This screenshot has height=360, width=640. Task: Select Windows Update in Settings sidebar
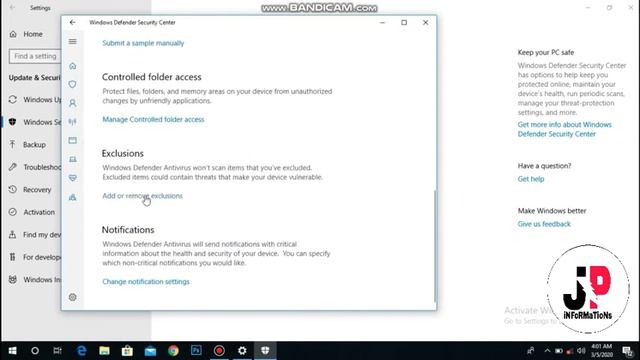tap(35, 100)
